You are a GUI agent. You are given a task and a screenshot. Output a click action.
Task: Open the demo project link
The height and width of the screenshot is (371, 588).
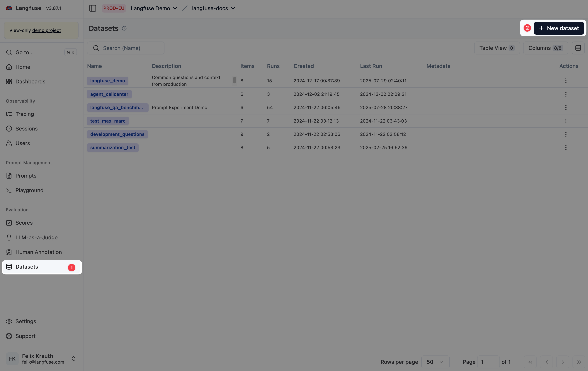(46, 30)
